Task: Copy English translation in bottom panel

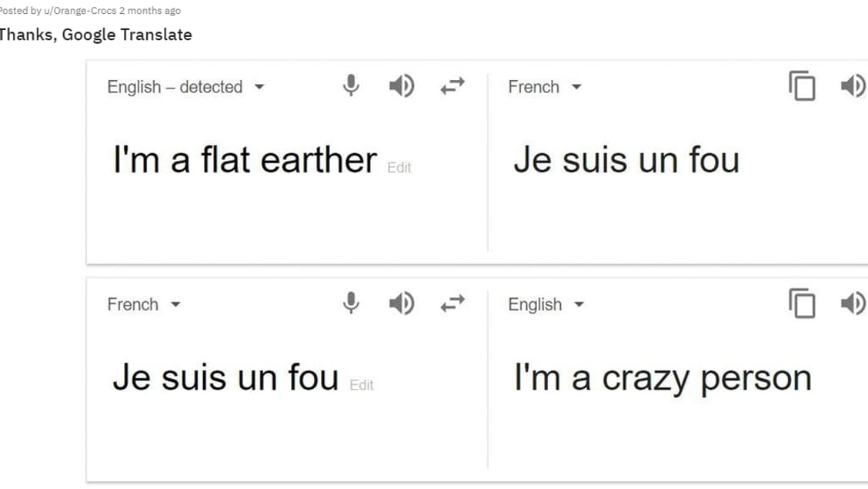Action: (x=802, y=303)
